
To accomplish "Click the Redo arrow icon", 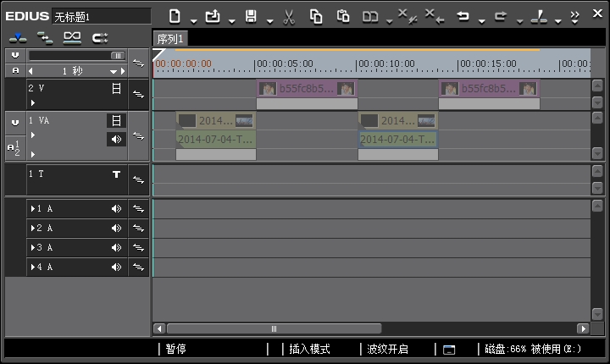I will [501, 15].
